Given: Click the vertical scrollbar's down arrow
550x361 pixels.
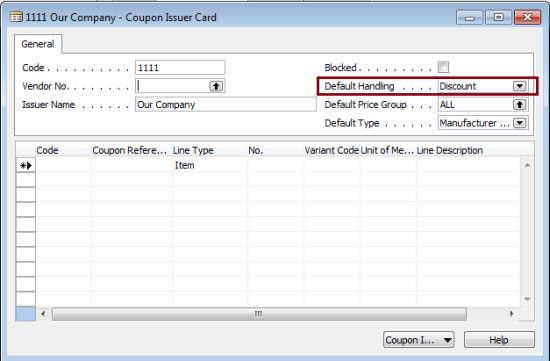Looking at the screenshot, I should [527, 299].
